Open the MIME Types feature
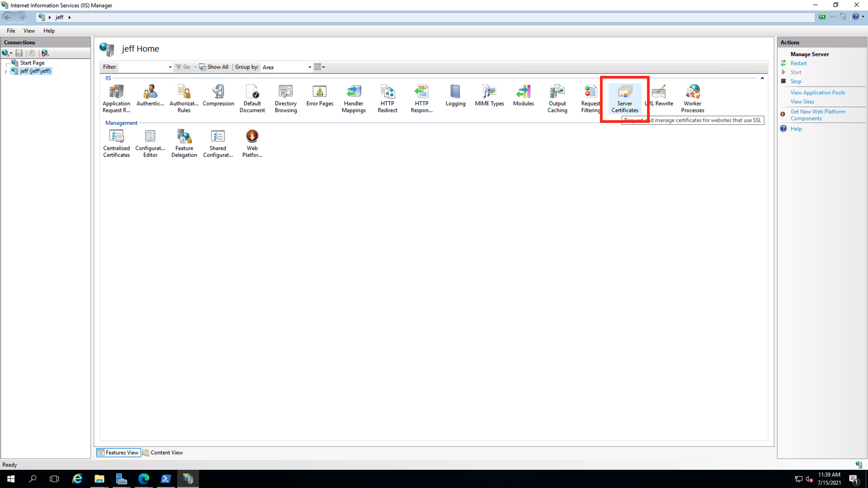Viewport: 868px width, 488px height. pos(489,96)
